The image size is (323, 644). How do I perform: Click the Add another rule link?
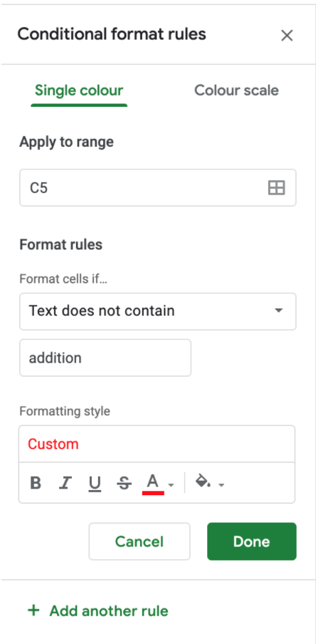coord(109,611)
